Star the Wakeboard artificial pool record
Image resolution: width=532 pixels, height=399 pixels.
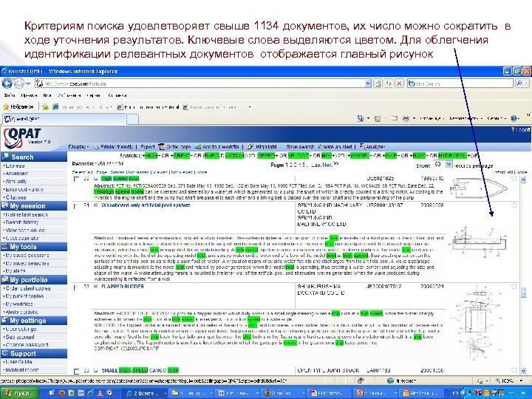click(514, 205)
